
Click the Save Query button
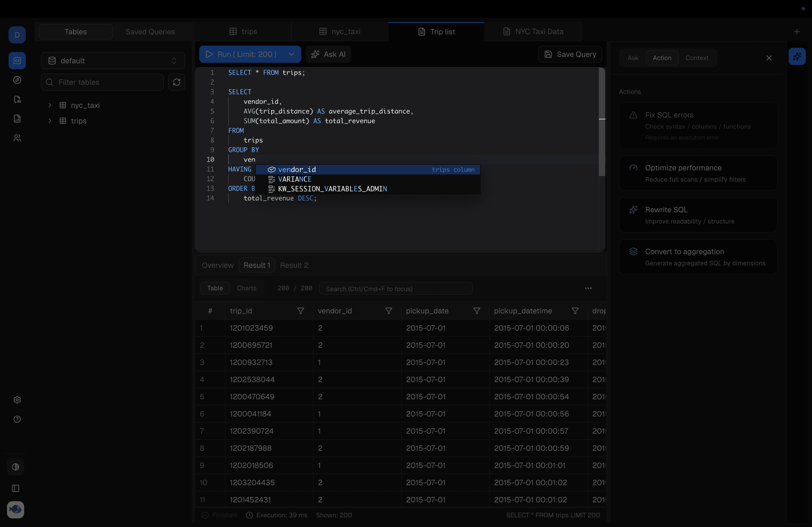click(x=570, y=54)
